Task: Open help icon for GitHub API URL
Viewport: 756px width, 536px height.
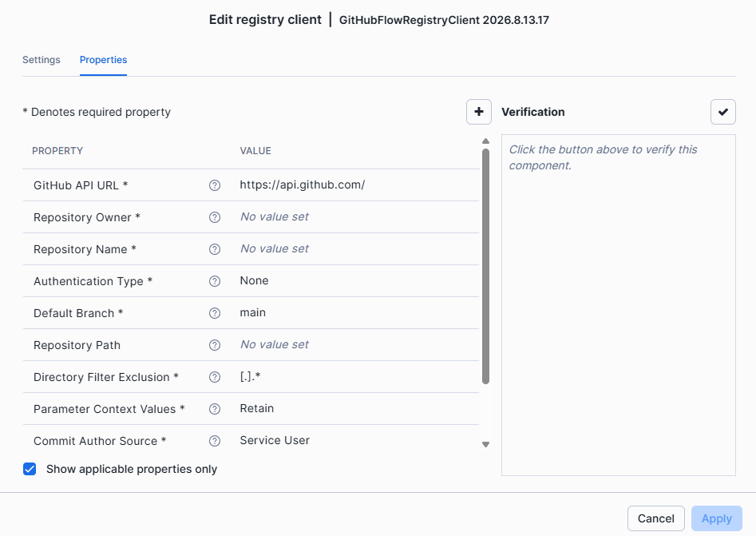Action: 215,185
